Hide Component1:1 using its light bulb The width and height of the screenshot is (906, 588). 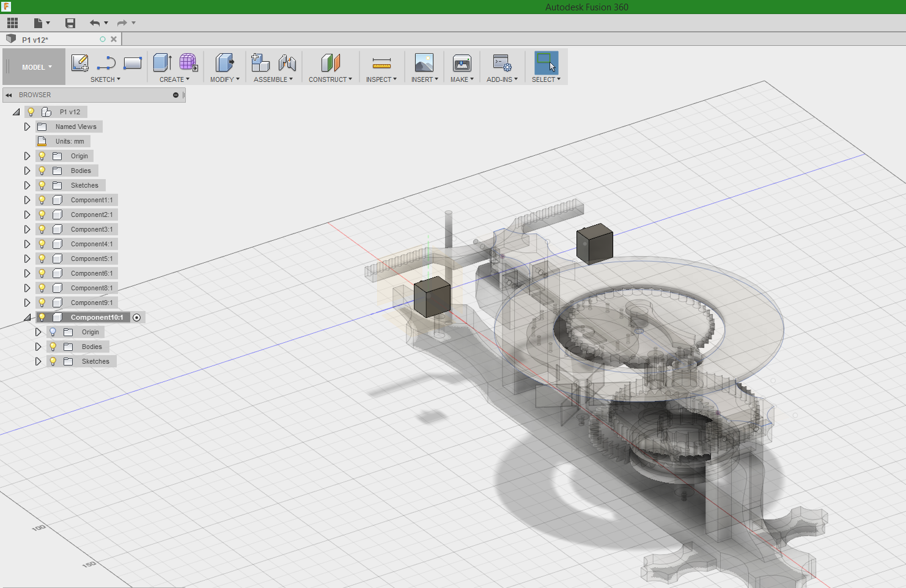coord(42,200)
